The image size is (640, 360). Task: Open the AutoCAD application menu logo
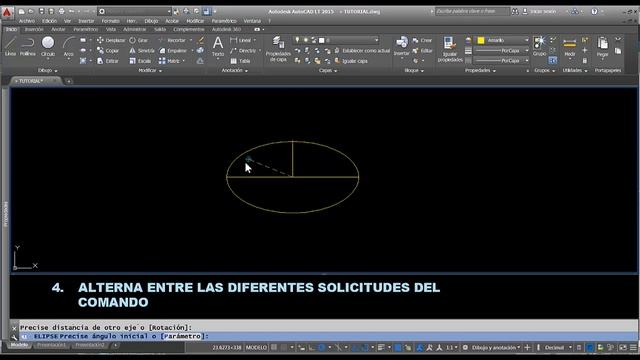[x=7, y=12]
